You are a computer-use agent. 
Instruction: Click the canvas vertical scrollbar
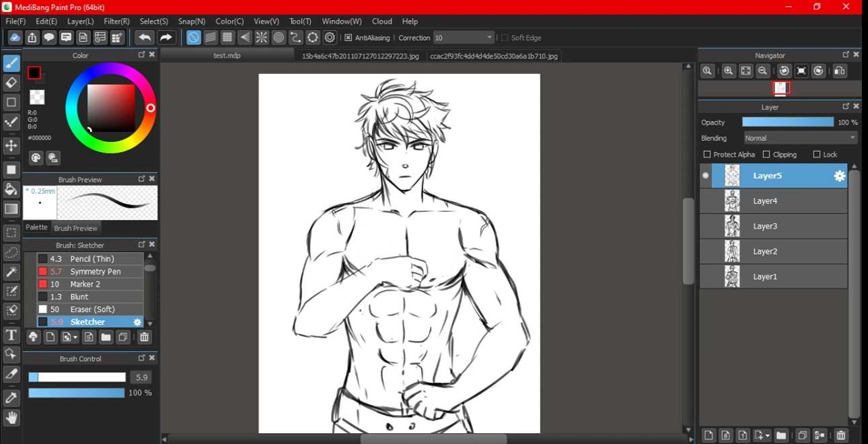click(688, 242)
